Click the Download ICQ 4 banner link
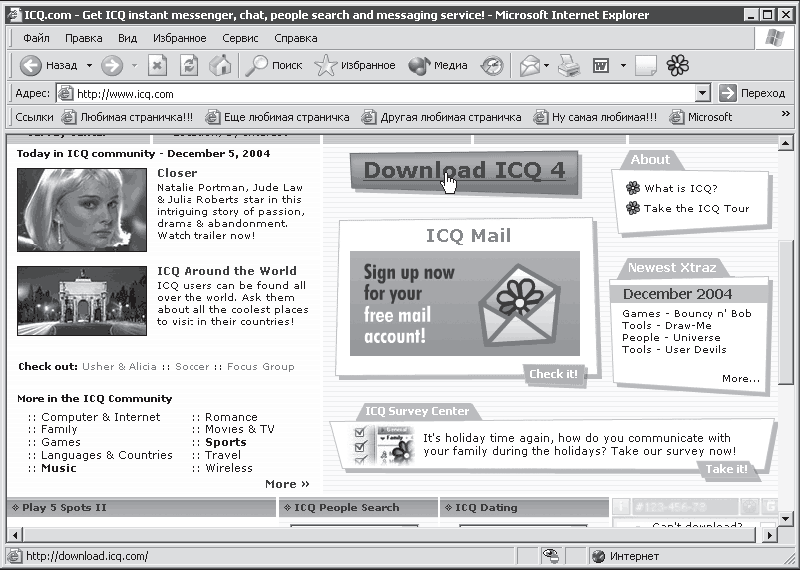The image size is (800, 570). coord(464,172)
